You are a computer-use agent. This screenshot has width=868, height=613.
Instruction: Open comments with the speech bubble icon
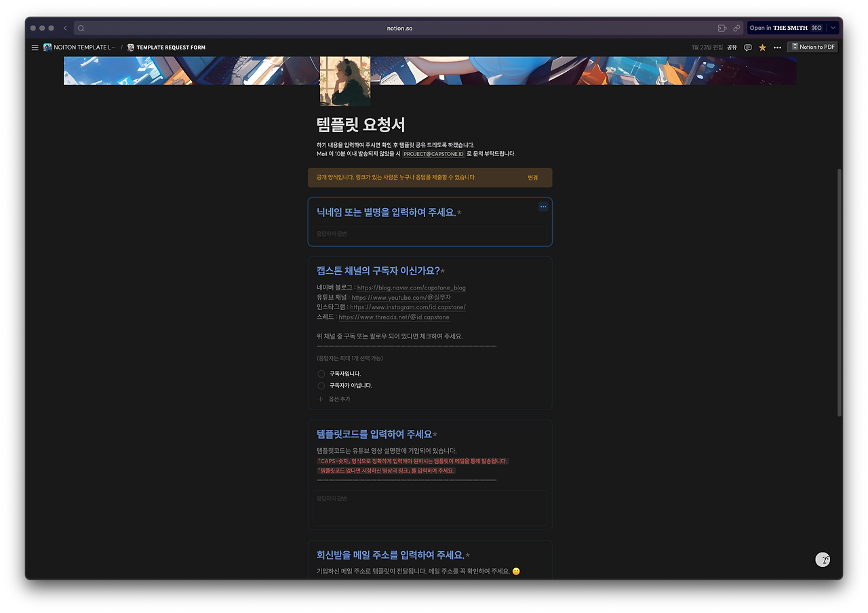click(747, 47)
